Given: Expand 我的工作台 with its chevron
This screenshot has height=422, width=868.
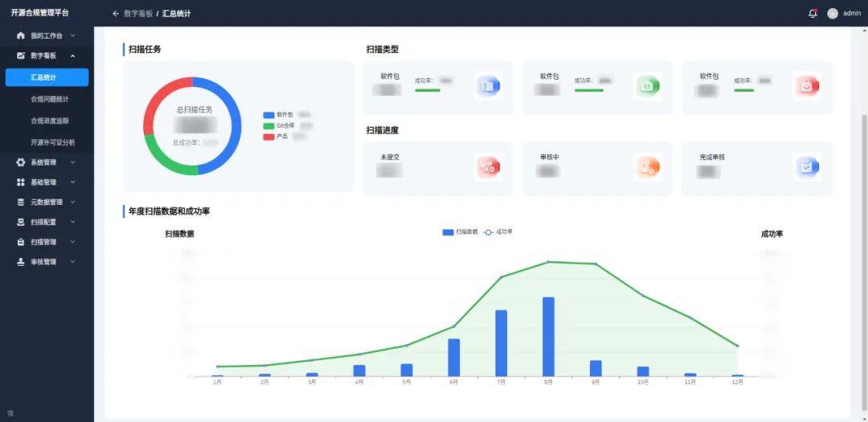Looking at the screenshot, I should point(72,36).
